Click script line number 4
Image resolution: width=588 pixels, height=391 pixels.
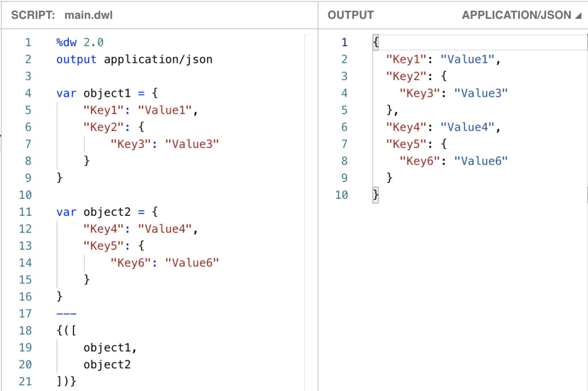28,93
